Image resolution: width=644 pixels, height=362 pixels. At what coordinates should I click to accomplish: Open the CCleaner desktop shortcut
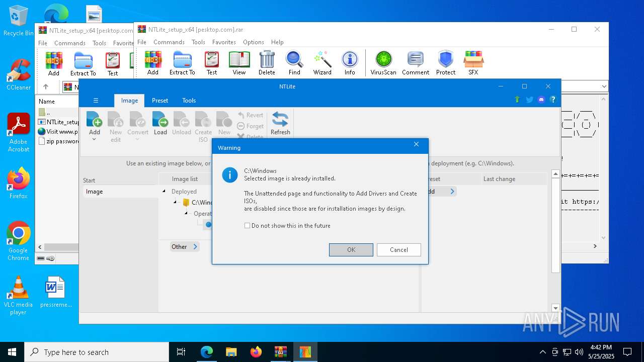tap(19, 74)
